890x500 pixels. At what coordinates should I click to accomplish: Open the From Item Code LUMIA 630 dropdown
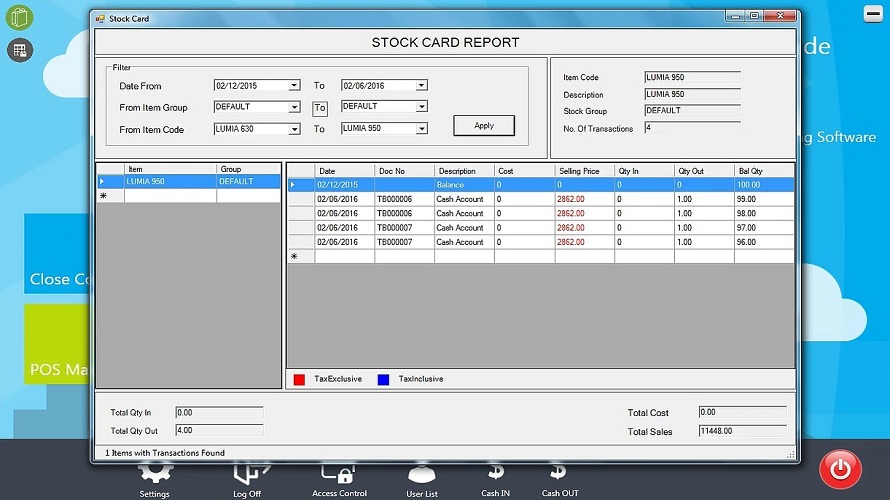click(x=294, y=129)
